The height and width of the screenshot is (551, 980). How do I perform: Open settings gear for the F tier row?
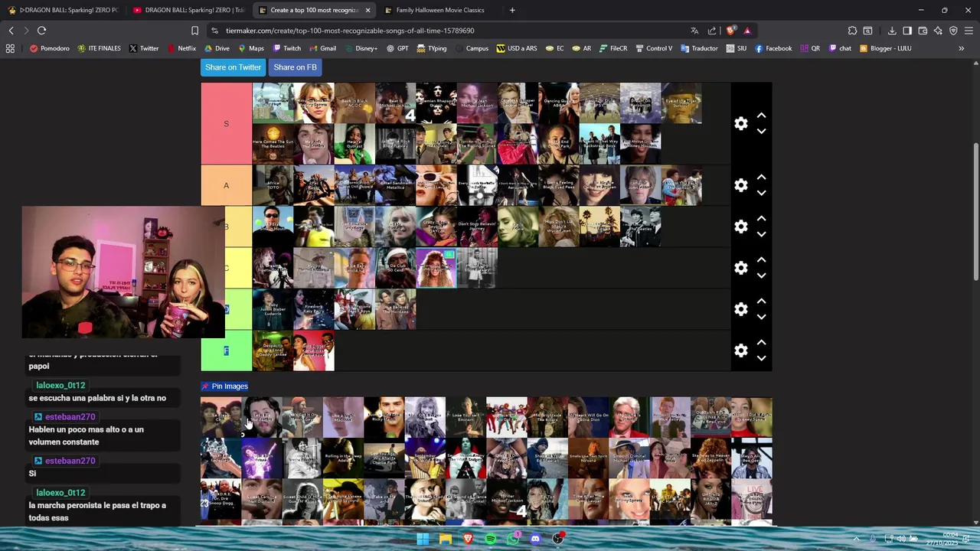(740, 350)
